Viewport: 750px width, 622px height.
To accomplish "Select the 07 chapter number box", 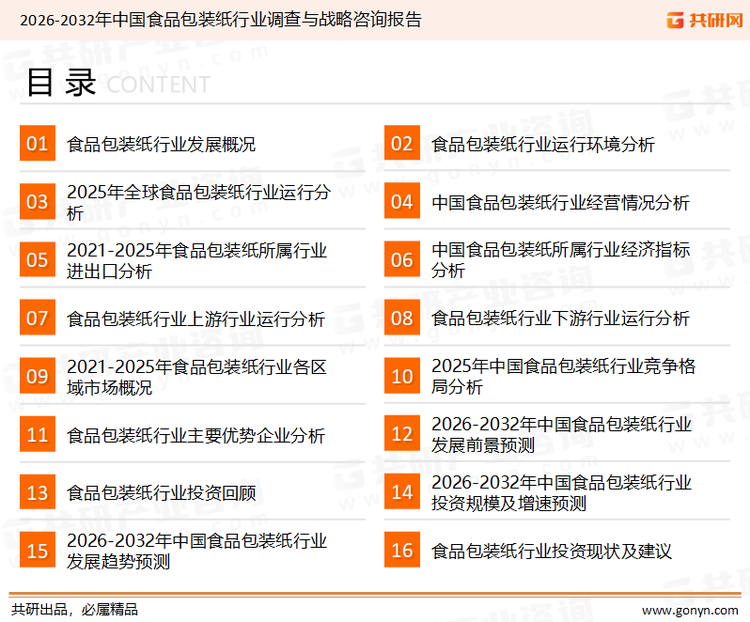I will point(37,319).
